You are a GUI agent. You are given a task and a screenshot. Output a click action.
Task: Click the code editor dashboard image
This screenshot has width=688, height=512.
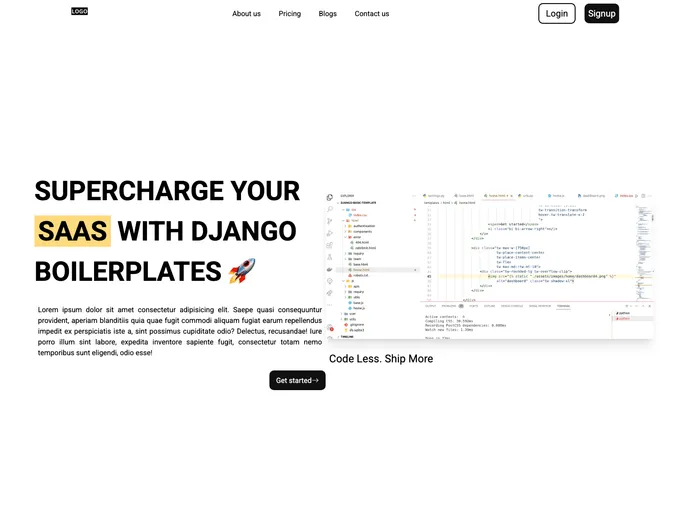489,265
